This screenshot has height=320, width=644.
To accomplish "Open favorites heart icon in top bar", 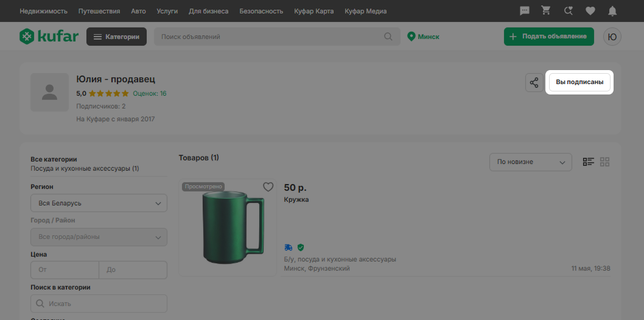I will (x=590, y=11).
